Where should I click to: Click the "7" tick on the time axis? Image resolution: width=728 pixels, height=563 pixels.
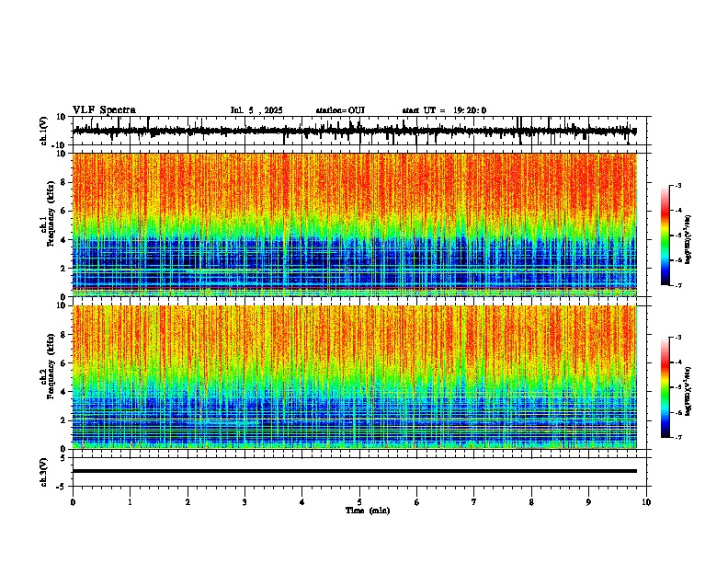pos(474,502)
